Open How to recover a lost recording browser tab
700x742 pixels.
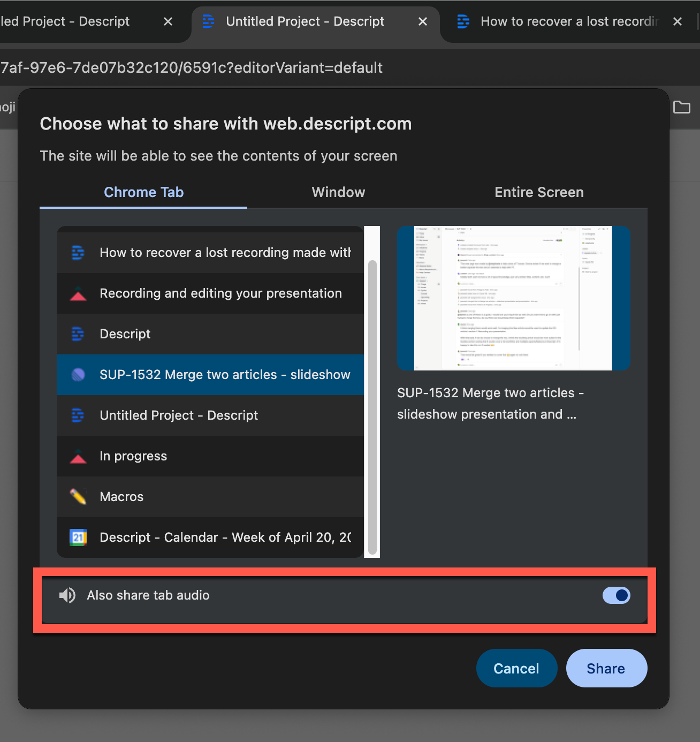coord(569,21)
